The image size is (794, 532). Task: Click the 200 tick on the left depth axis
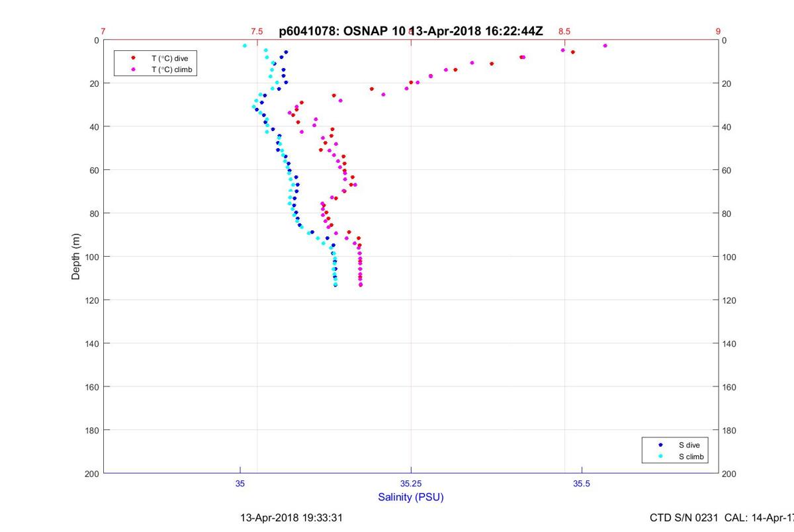pos(92,474)
